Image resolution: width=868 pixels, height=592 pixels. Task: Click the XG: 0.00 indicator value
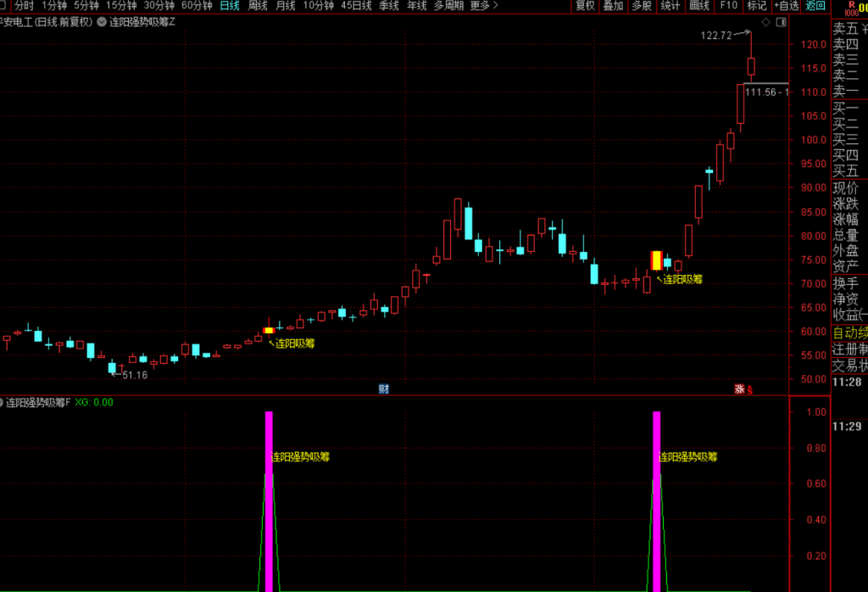tap(94, 402)
